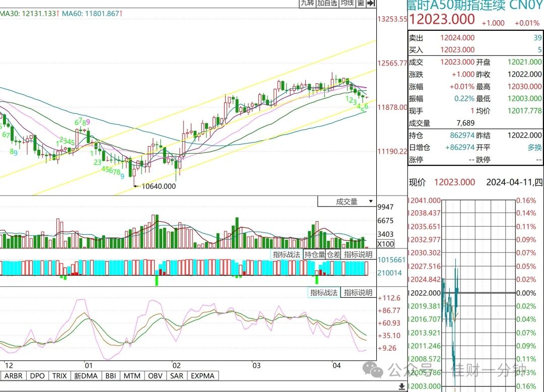Click the 卖出 price 12024.000
This screenshot has height=392, width=544.
point(457,38)
